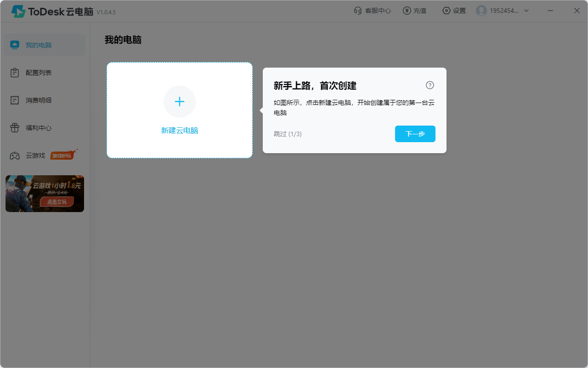Open the 设置 settings
The image size is (588, 368).
point(454,10)
